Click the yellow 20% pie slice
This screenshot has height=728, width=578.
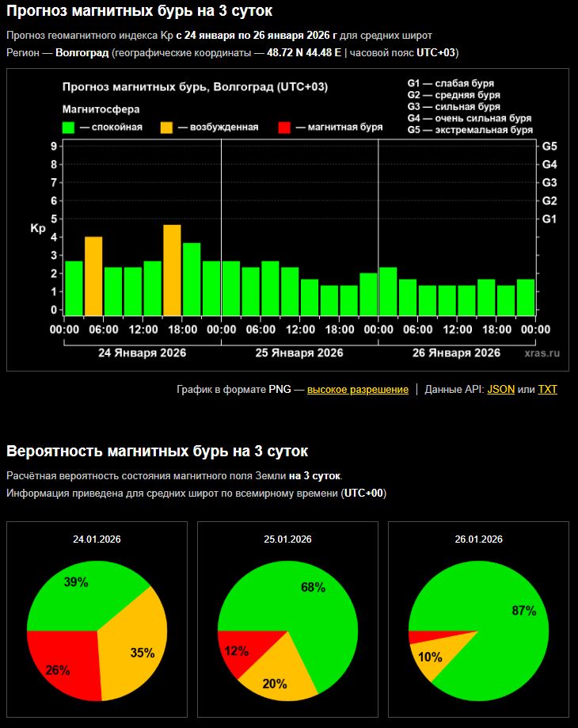[x=277, y=677]
